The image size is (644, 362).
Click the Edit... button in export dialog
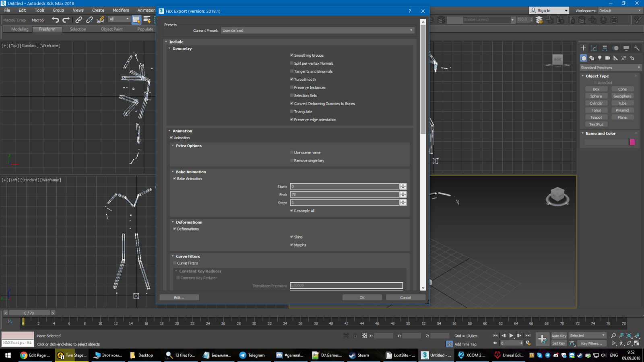pos(179,298)
